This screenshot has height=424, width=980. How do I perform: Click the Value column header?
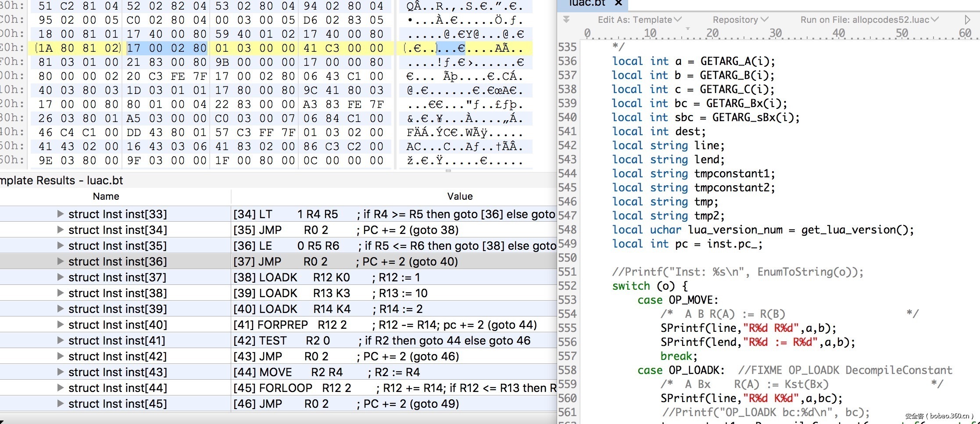460,197
